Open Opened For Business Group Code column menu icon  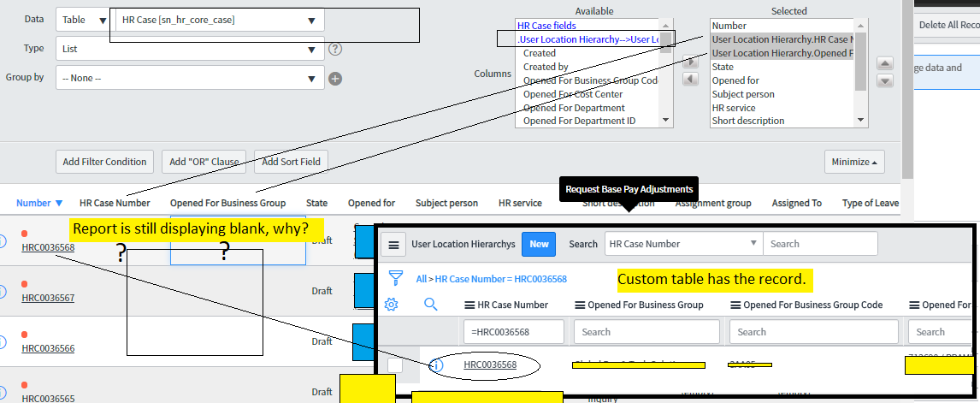point(735,305)
